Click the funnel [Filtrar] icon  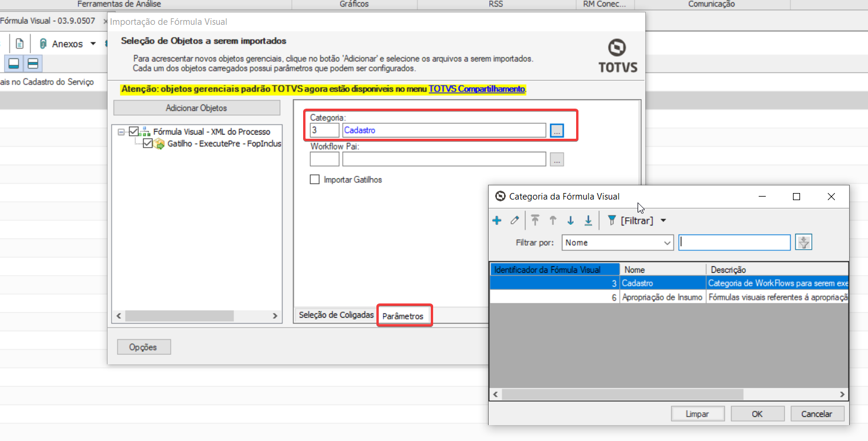pos(612,220)
